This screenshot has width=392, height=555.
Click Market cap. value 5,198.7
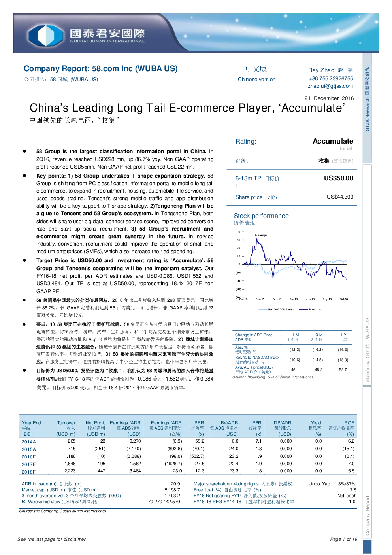[172, 490]
